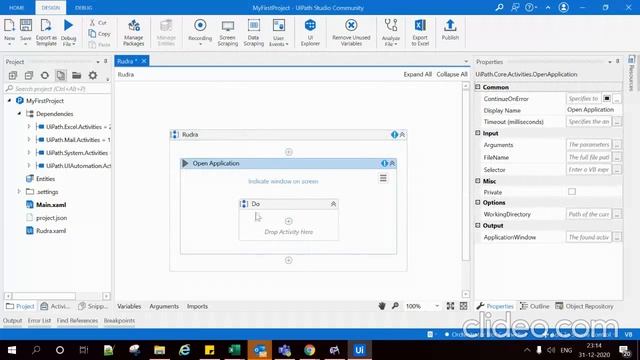640x360 pixels.
Task: Switch to the Activities panel tab
Action: [x=56, y=306]
